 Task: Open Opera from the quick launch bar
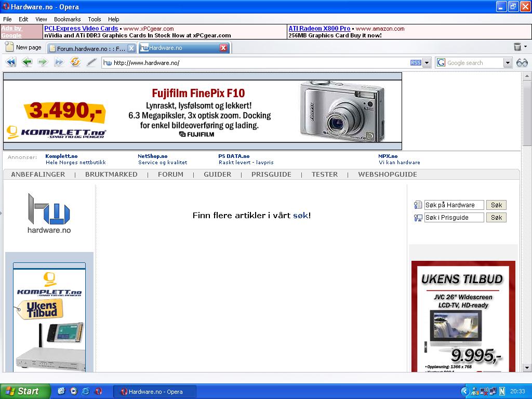pos(98,391)
